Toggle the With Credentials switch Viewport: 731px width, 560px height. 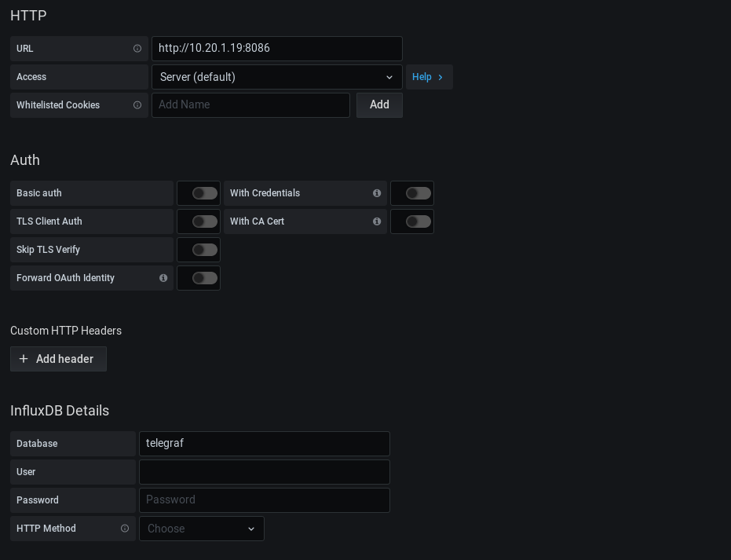pos(418,193)
